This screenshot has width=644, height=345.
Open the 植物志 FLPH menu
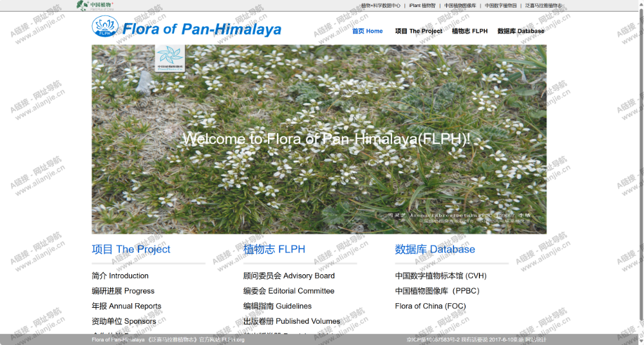tap(470, 31)
